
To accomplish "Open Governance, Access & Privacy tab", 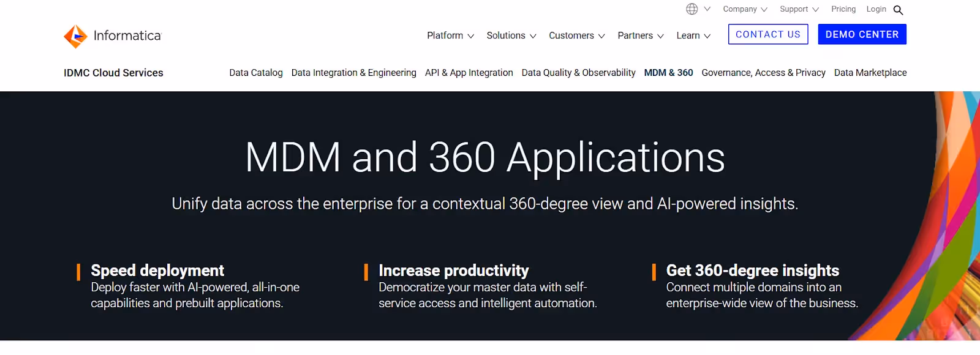I will coord(763,73).
